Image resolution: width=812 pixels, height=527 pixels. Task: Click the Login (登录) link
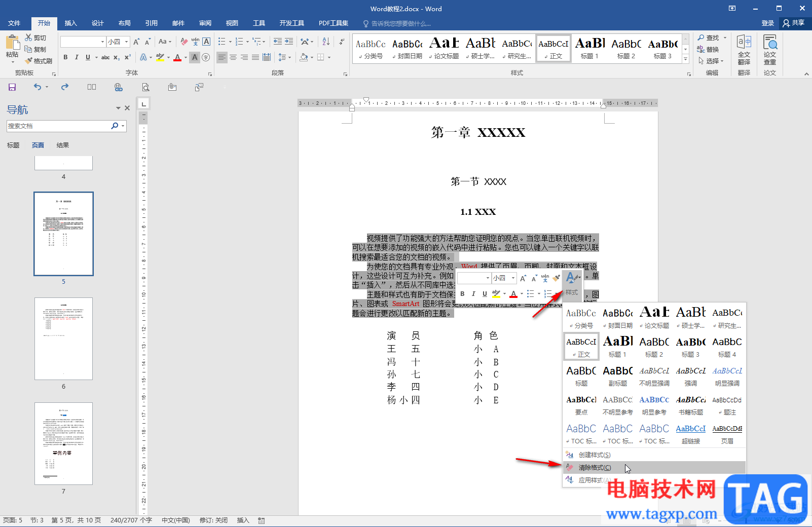coord(767,23)
